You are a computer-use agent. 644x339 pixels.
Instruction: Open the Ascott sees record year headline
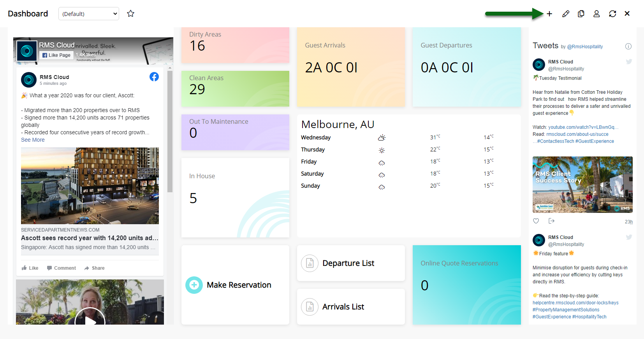coord(90,238)
